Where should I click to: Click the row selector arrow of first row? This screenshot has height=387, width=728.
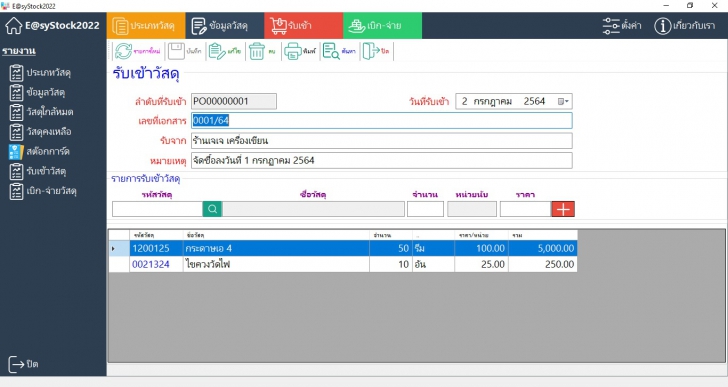[119, 248]
